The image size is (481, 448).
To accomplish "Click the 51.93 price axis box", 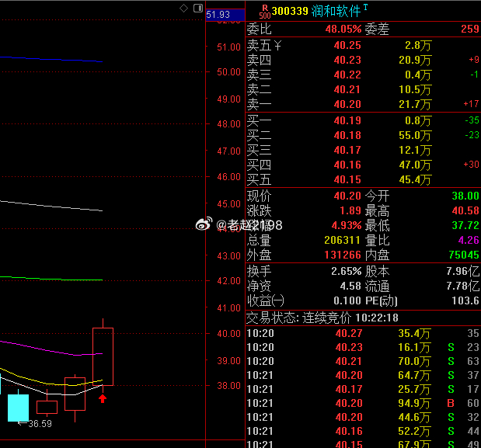I will (225, 15).
